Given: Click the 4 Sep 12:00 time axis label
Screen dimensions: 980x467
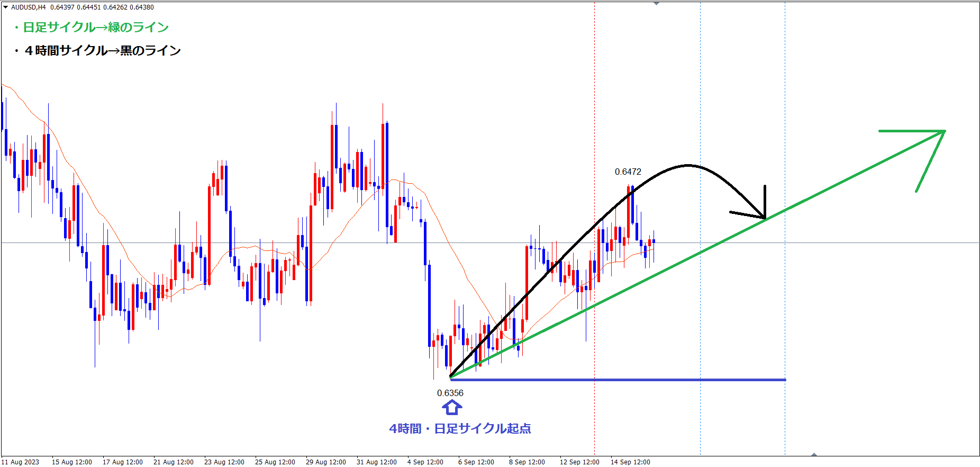Looking at the screenshot, I should click(425, 462).
